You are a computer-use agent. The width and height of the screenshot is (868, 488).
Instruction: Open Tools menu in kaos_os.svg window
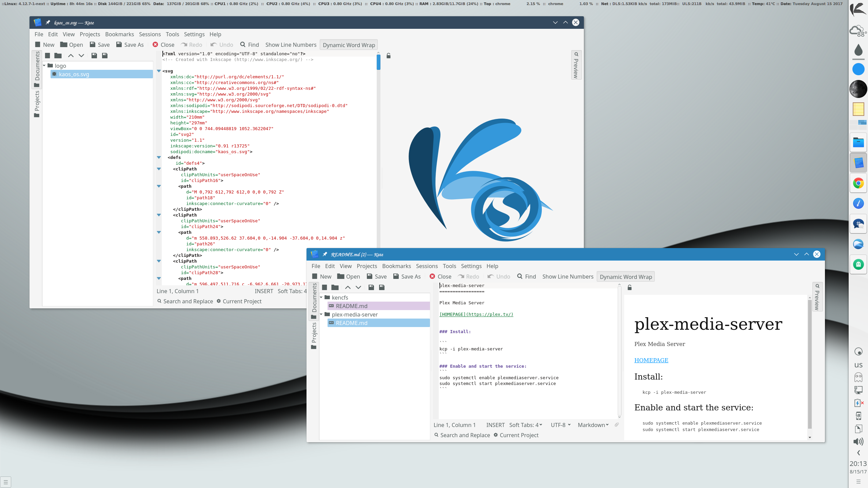(172, 34)
